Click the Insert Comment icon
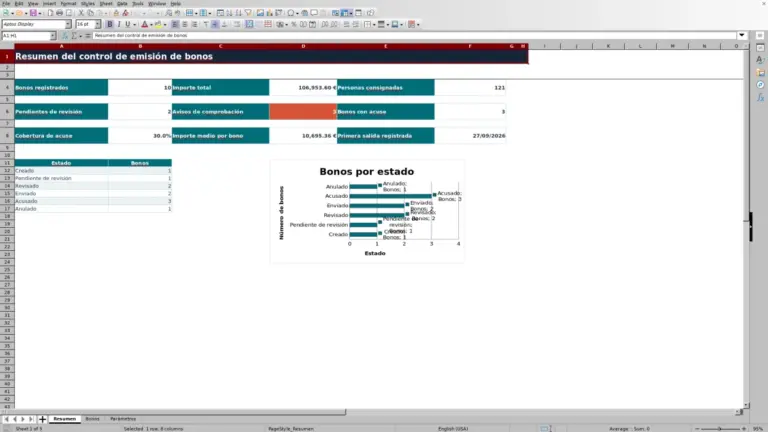The height and width of the screenshot is (432, 768). [x=314, y=13]
